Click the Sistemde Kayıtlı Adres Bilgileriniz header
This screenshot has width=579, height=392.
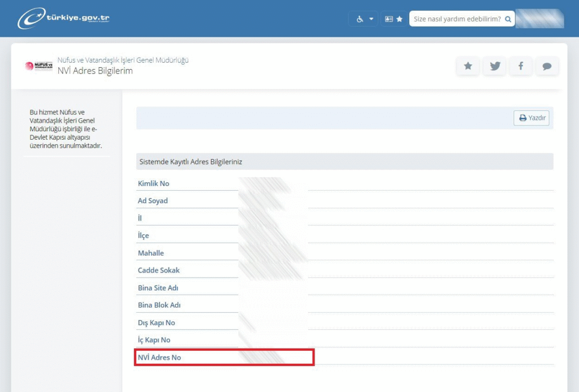(x=344, y=161)
